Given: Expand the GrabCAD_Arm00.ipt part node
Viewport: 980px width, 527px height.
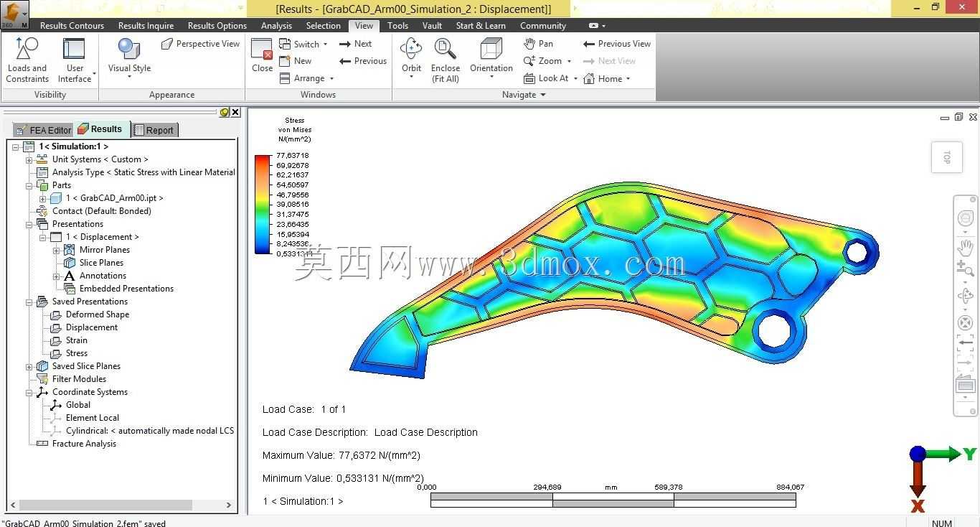Looking at the screenshot, I should click(42, 198).
